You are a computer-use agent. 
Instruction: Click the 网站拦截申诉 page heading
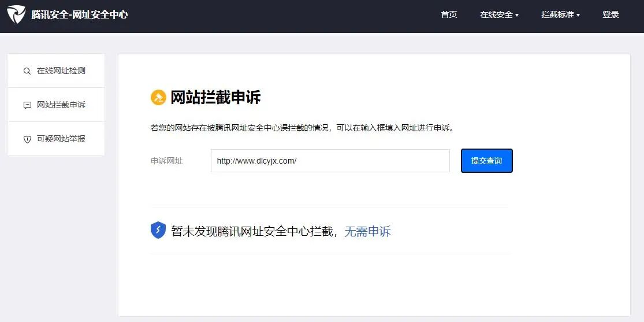pos(215,98)
